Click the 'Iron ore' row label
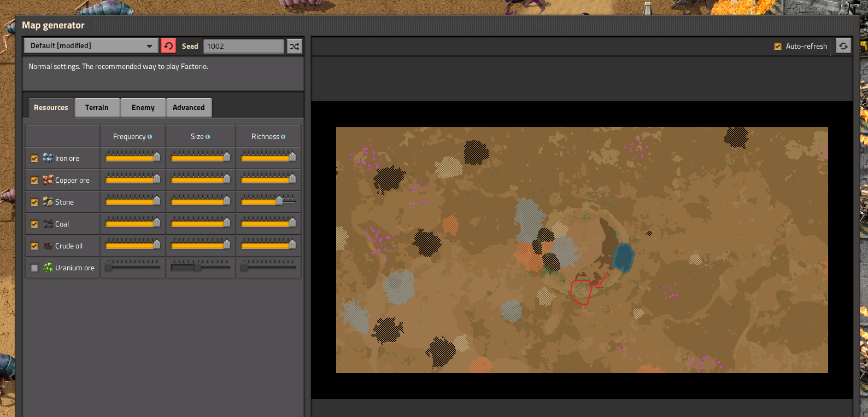This screenshot has width=868, height=417. (x=67, y=159)
